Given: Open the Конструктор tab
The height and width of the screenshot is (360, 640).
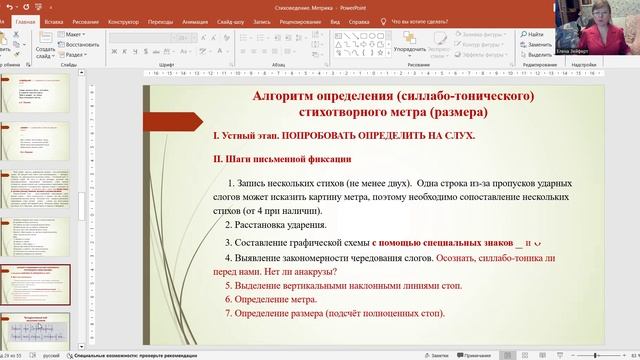Looking at the screenshot, I should coord(123,22).
